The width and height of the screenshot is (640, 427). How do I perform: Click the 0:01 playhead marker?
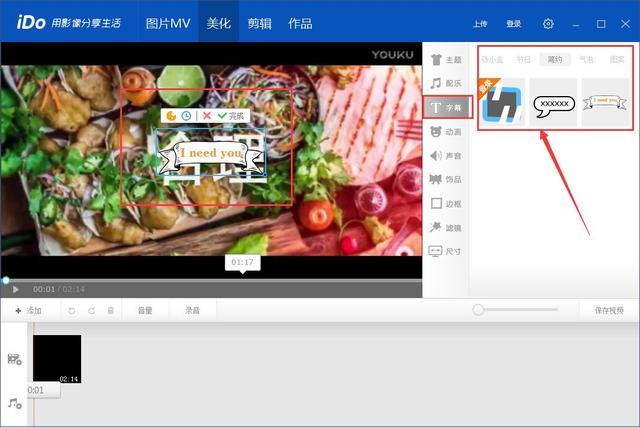tap(44, 390)
